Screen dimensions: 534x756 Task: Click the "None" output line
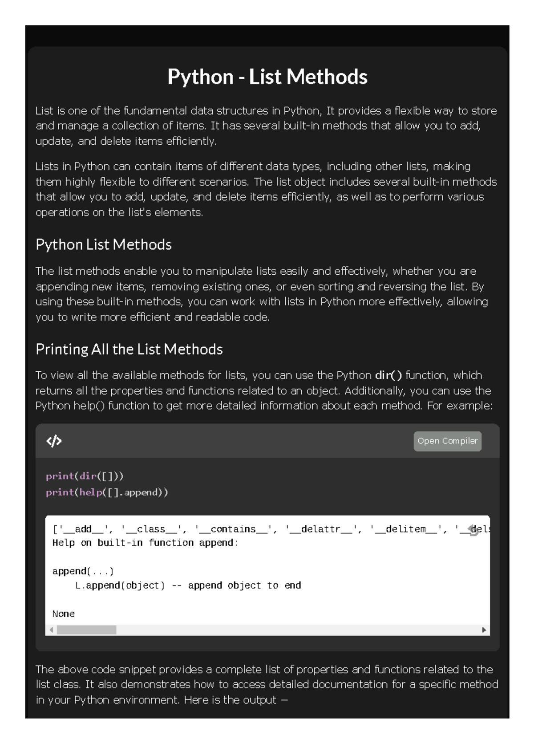click(x=63, y=614)
